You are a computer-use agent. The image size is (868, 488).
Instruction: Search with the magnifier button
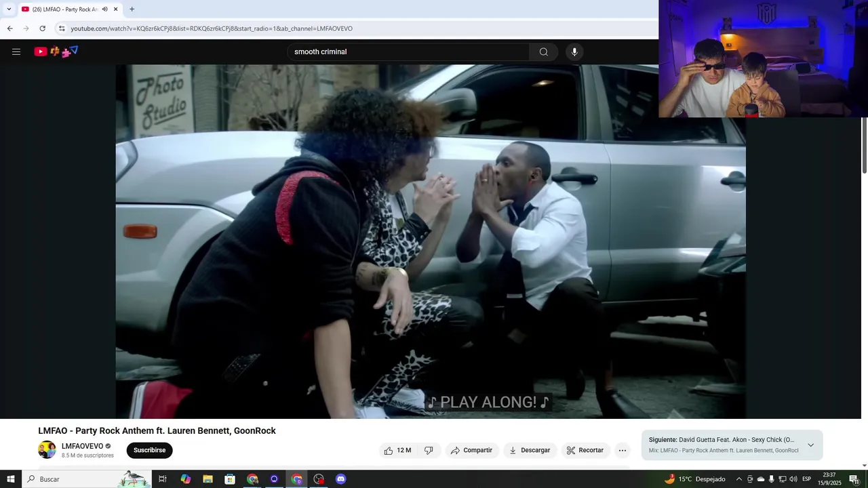point(544,52)
